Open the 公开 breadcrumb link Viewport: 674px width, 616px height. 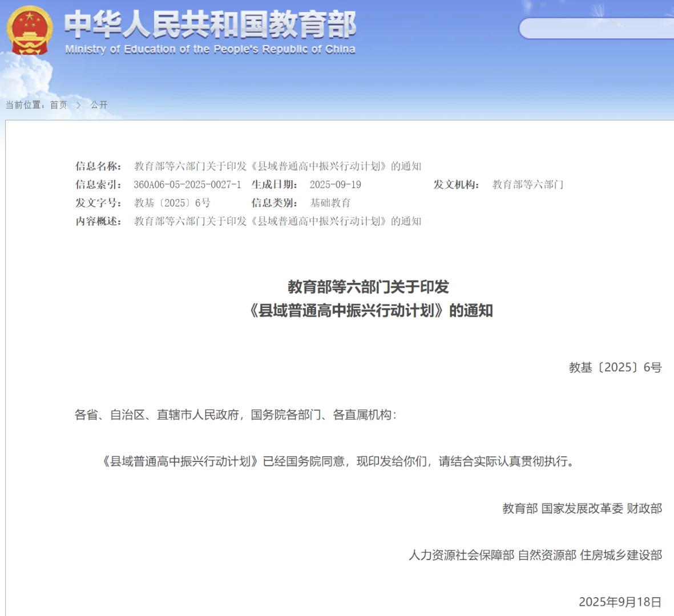(99, 105)
